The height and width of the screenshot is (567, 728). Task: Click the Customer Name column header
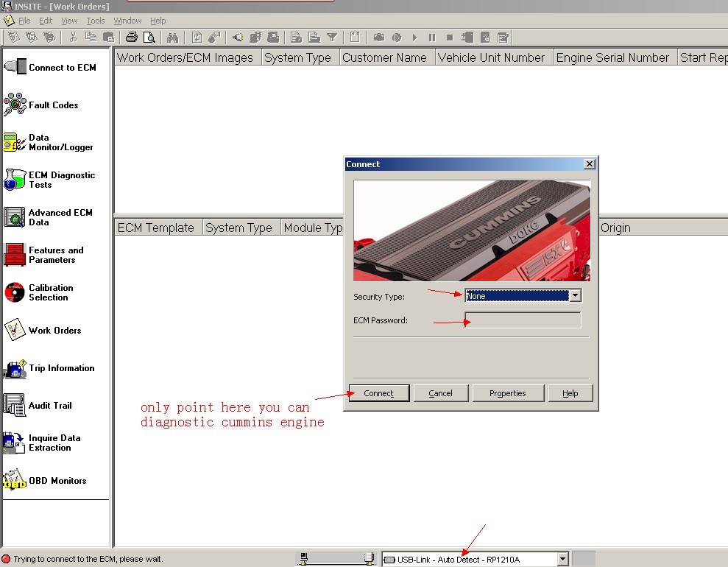[384, 57]
